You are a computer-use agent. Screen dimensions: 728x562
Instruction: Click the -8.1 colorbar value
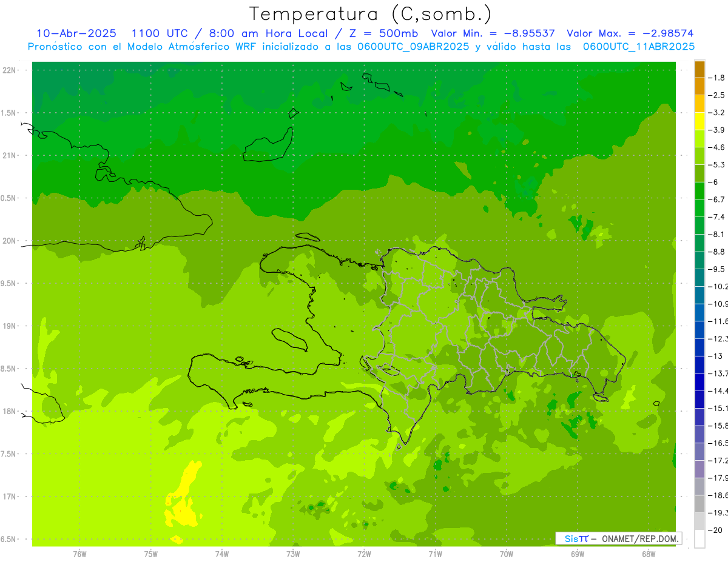pos(718,234)
